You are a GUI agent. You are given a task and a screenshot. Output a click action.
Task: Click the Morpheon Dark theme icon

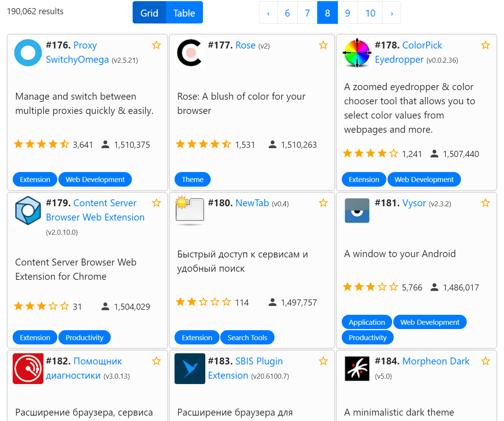click(357, 369)
